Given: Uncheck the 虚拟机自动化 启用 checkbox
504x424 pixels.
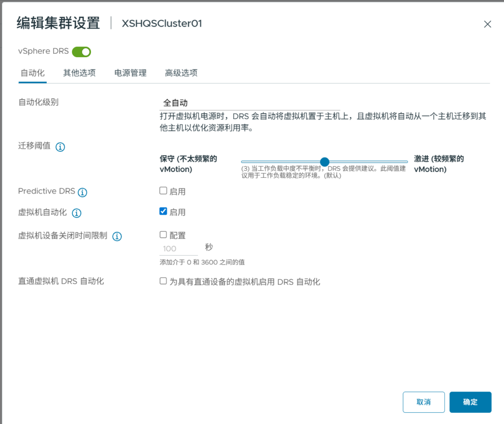Looking at the screenshot, I should [x=163, y=211].
